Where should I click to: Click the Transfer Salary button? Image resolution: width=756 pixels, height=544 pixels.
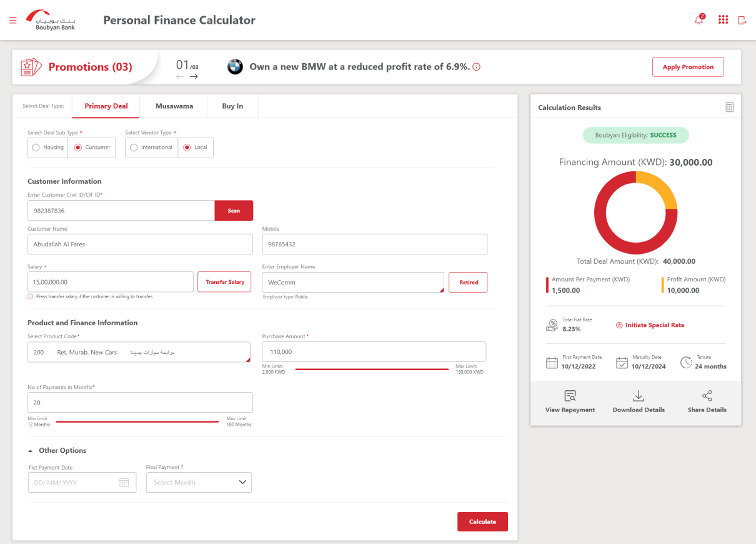pos(225,282)
